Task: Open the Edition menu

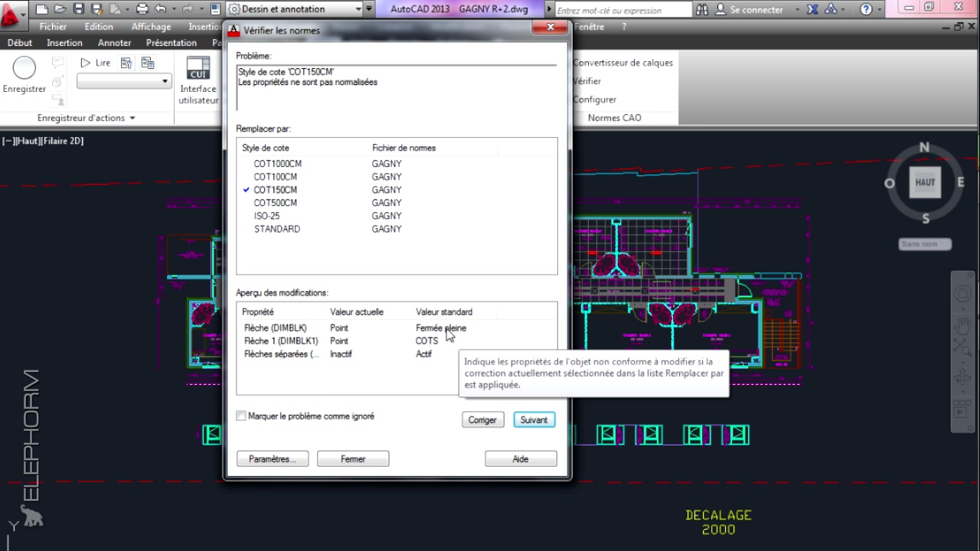Action: pyautogui.click(x=99, y=27)
